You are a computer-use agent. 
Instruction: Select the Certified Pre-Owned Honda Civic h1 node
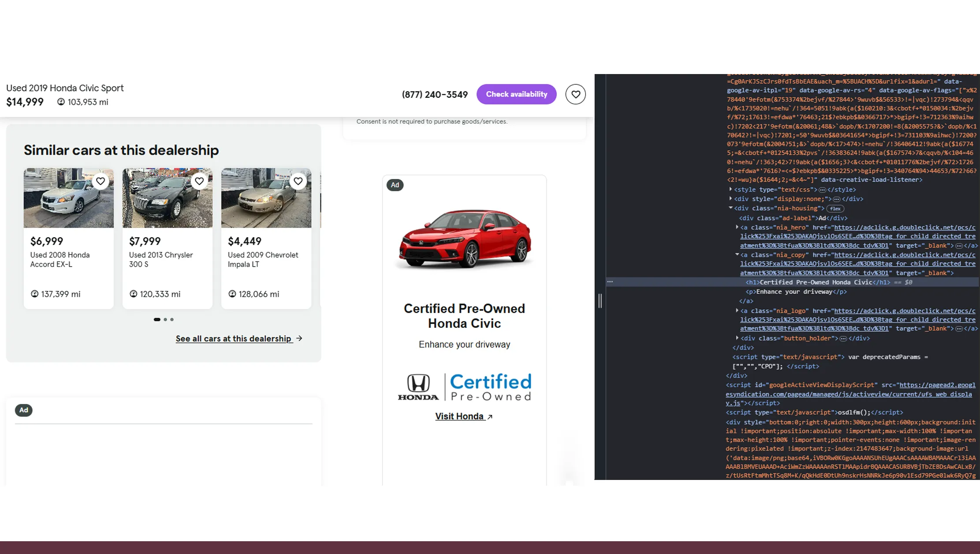(x=816, y=282)
